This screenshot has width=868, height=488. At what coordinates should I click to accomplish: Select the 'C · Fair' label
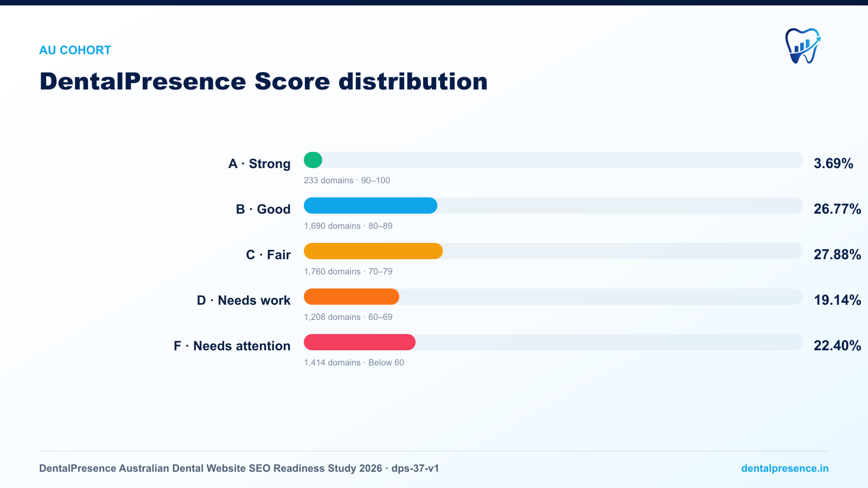click(x=268, y=255)
